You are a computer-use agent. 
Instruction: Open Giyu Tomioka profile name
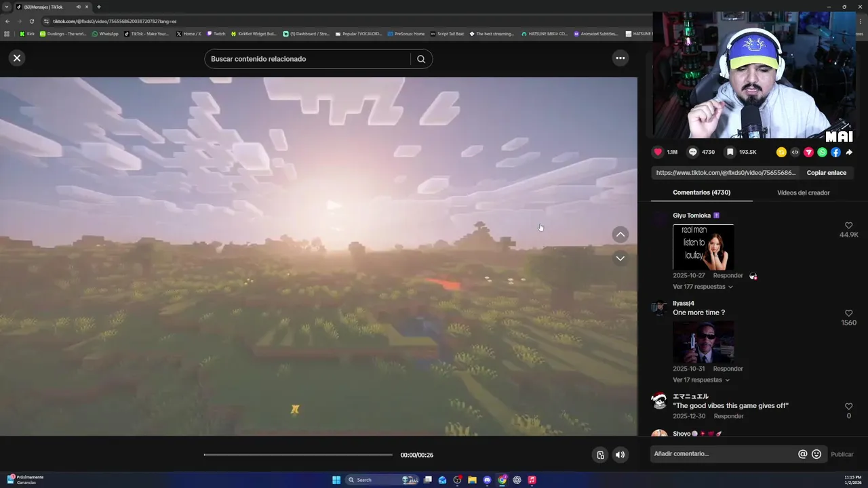pyautogui.click(x=692, y=216)
